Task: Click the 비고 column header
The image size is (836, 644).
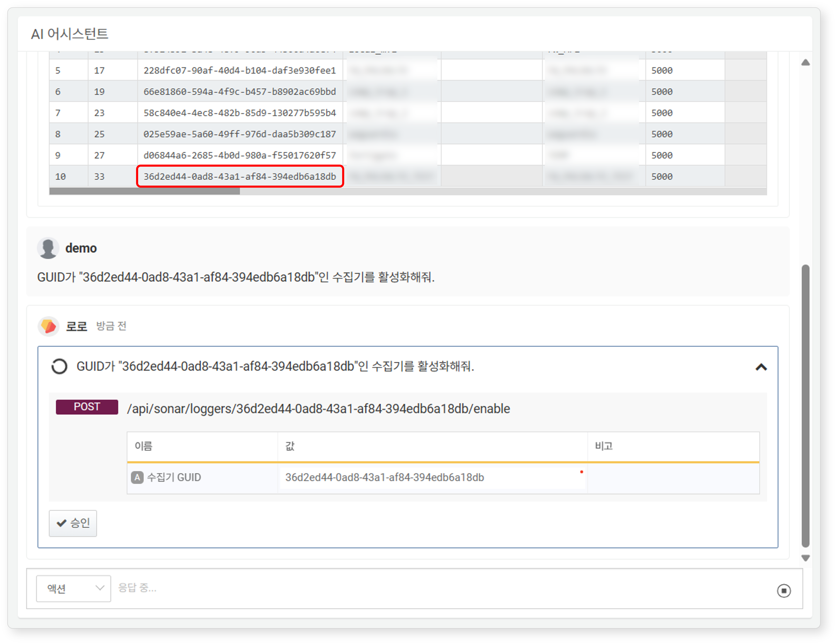Action: tap(673, 446)
